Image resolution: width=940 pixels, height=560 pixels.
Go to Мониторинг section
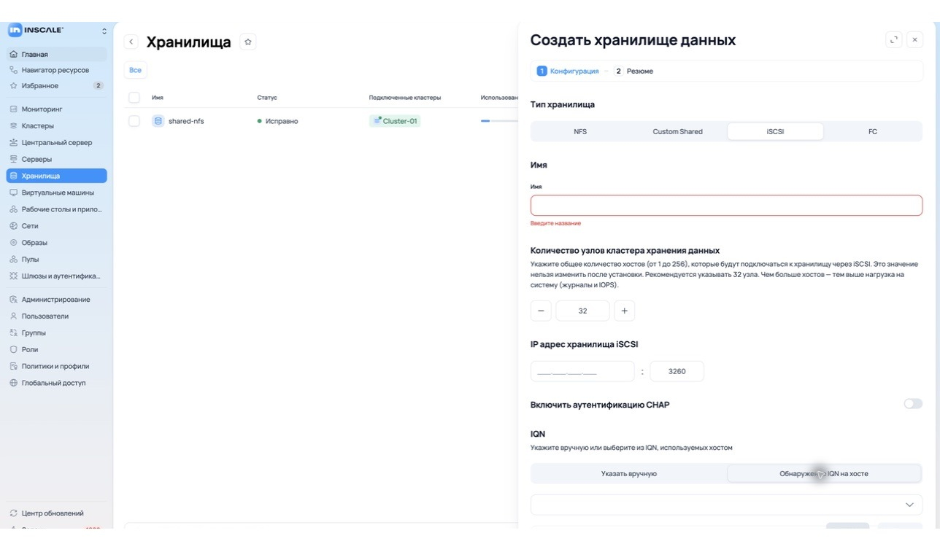[x=56, y=109]
